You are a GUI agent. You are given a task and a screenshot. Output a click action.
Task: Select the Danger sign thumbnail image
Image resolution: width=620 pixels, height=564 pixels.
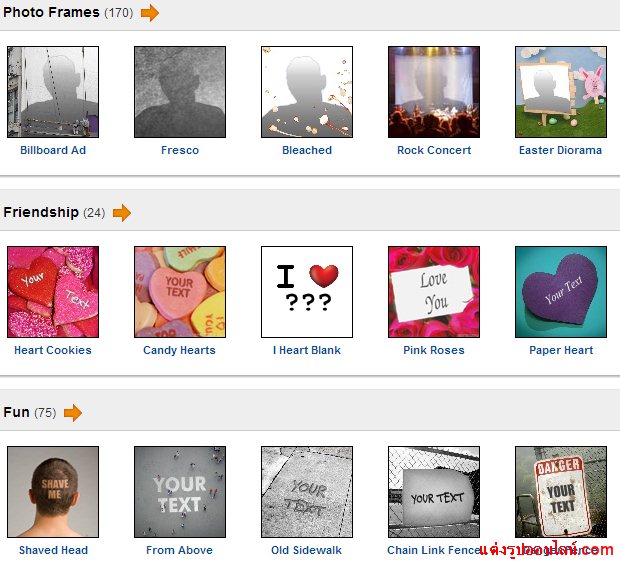pyautogui.click(x=561, y=492)
